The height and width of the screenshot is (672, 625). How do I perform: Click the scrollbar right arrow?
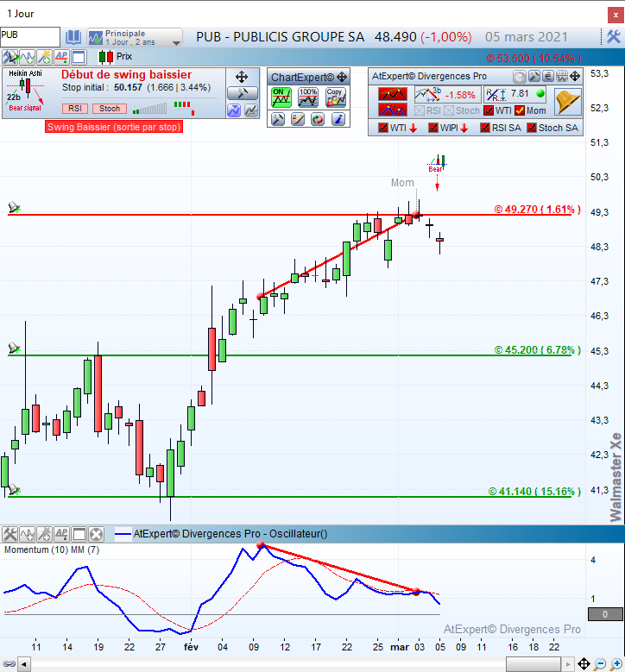click(x=568, y=665)
